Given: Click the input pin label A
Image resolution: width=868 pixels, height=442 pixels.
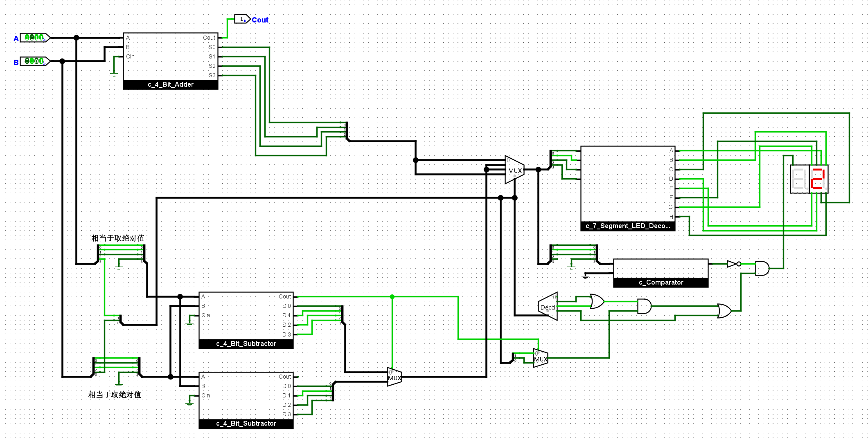Looking at the screenshot, I should pos(16,39).
